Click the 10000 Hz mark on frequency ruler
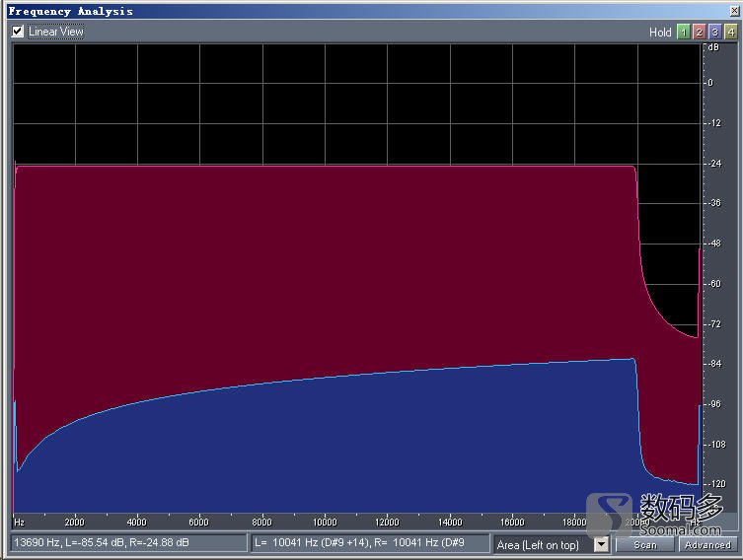Screen dimensions: 743x560 click(x=325, y=522)
